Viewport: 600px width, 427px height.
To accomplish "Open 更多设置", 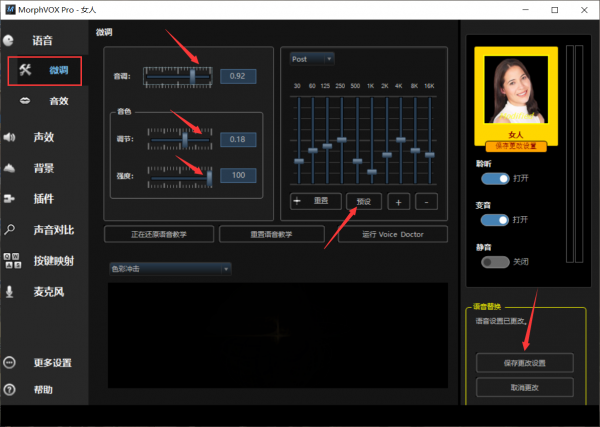I will [x=52, y=362].
